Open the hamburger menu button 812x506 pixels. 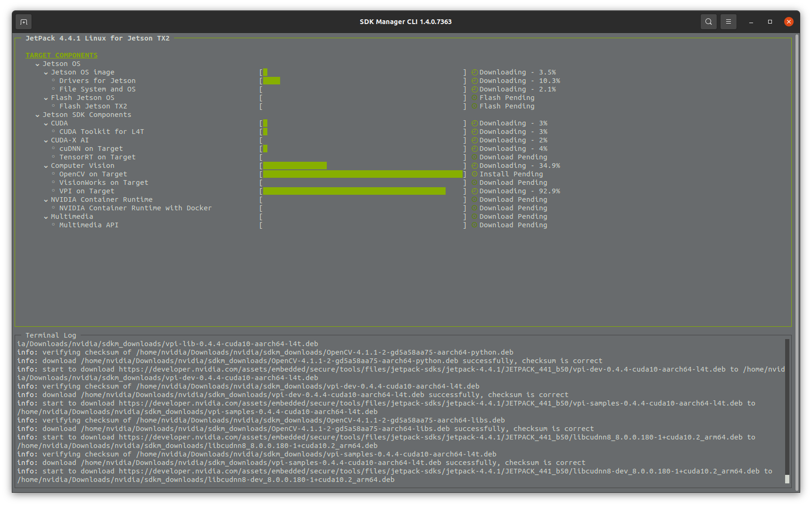point(728,22)
